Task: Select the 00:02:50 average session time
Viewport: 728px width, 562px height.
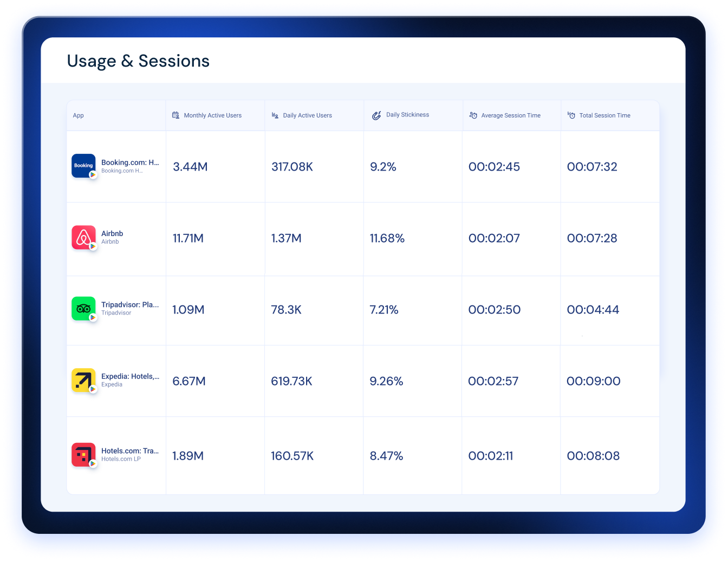Action: click(495, 310)
